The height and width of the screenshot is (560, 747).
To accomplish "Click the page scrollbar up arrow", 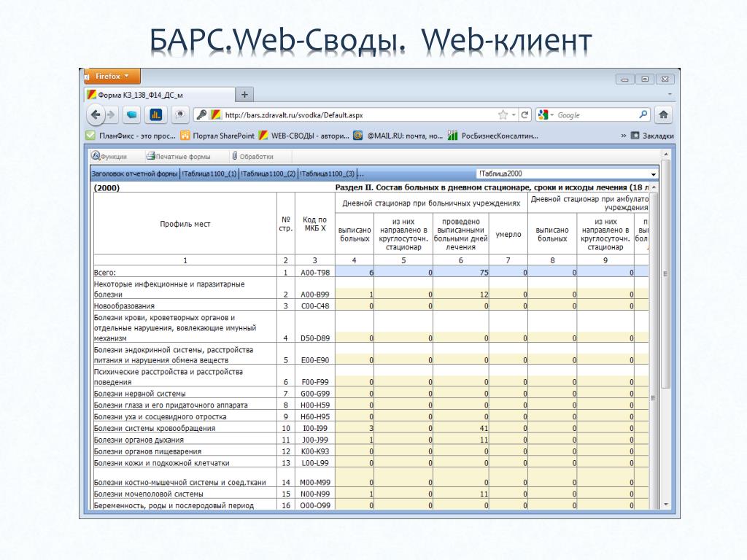I will tap(666, 155).
